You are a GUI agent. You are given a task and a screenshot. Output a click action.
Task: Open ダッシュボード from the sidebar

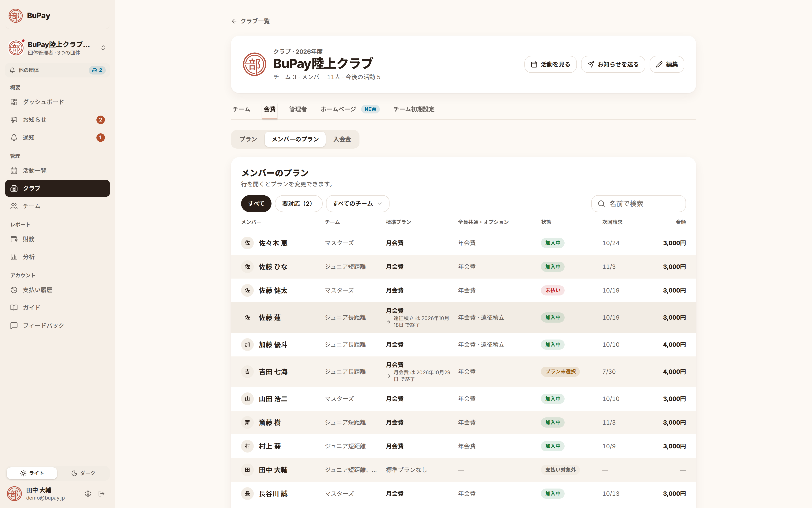tap(57, 102)
